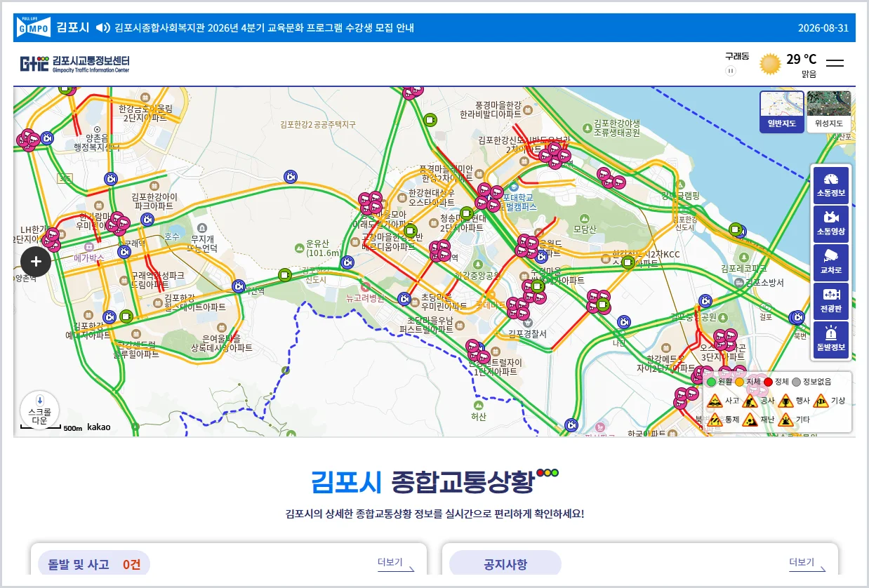Screen dimensions: 869x588
Task: Toggle the 전광판 message sign layer
Action: [831, 301]
